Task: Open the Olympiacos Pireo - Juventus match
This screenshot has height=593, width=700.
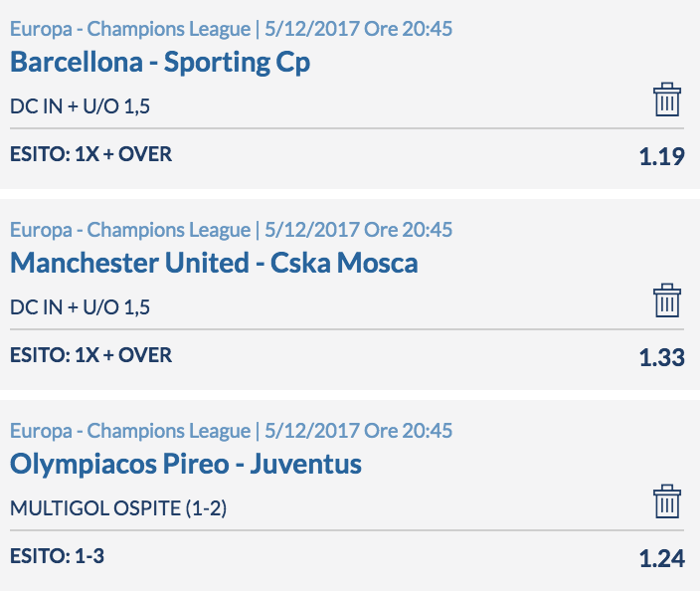Action: click(186, 464)
